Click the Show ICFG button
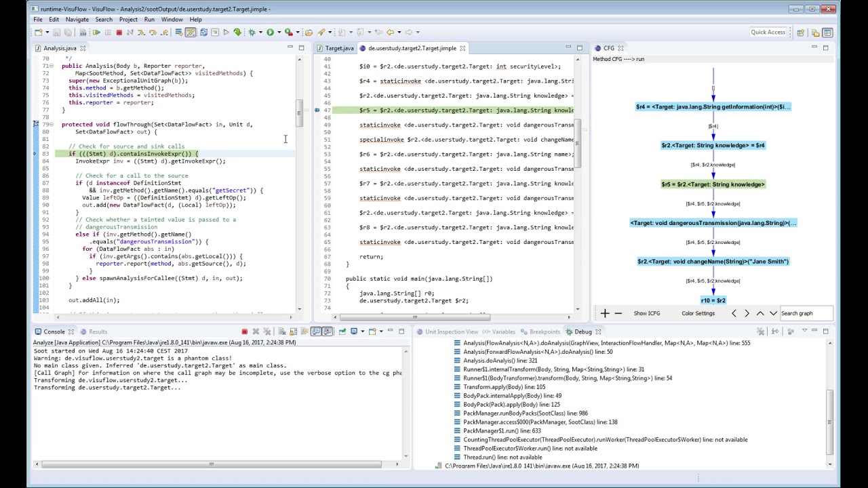Image resolution: width=868 pixels, height=488 pixels. coord(646,313)
